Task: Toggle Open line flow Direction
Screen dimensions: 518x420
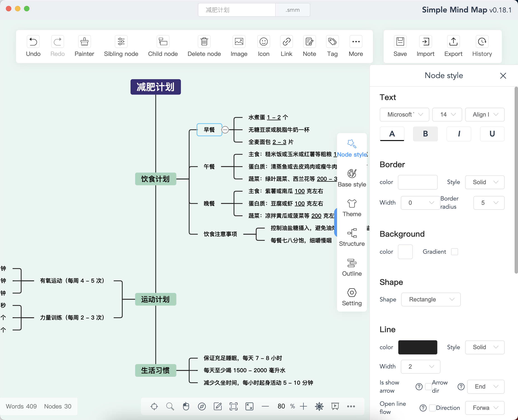Action: tap(433, 408)
